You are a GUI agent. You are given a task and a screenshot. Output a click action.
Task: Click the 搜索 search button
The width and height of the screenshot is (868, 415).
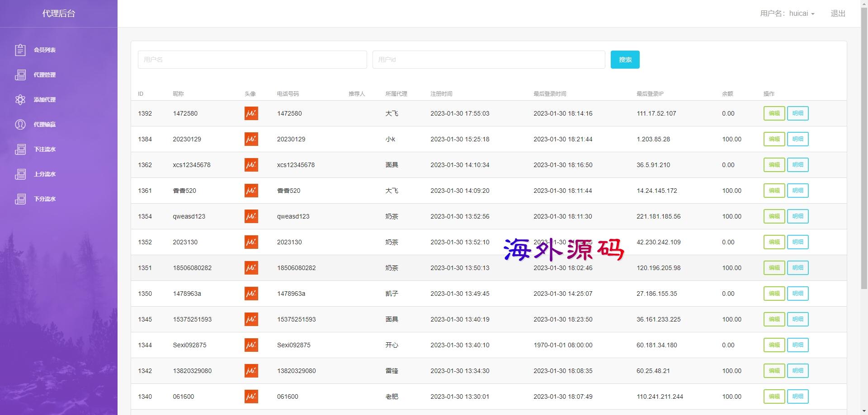(x=625, y=60)
